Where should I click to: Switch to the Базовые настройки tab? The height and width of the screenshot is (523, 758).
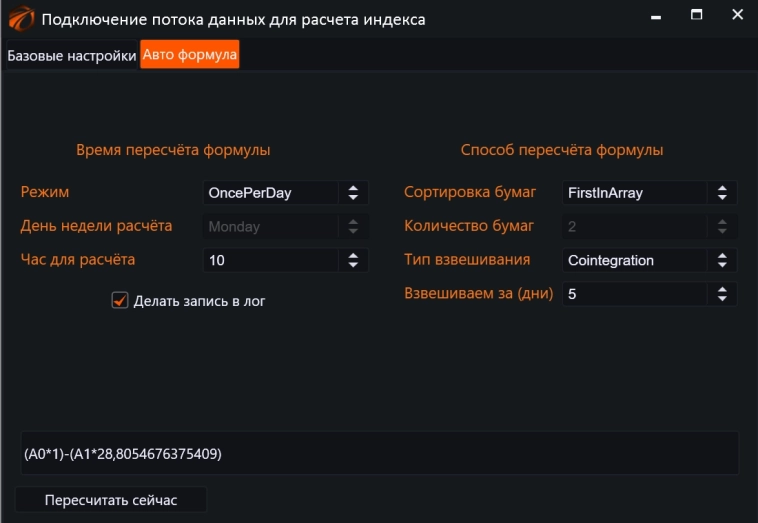click(x=71, y=56)
